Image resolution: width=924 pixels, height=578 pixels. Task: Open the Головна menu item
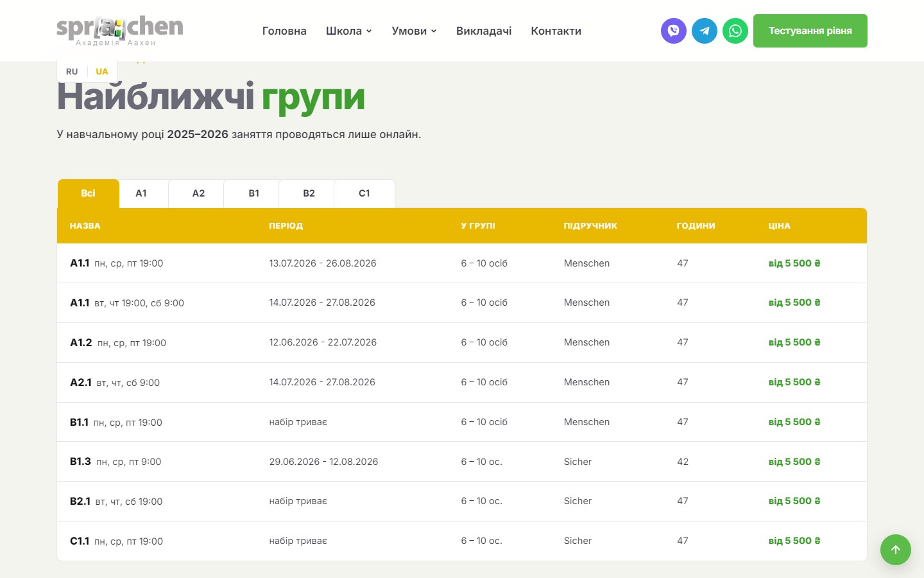point(284,31)
